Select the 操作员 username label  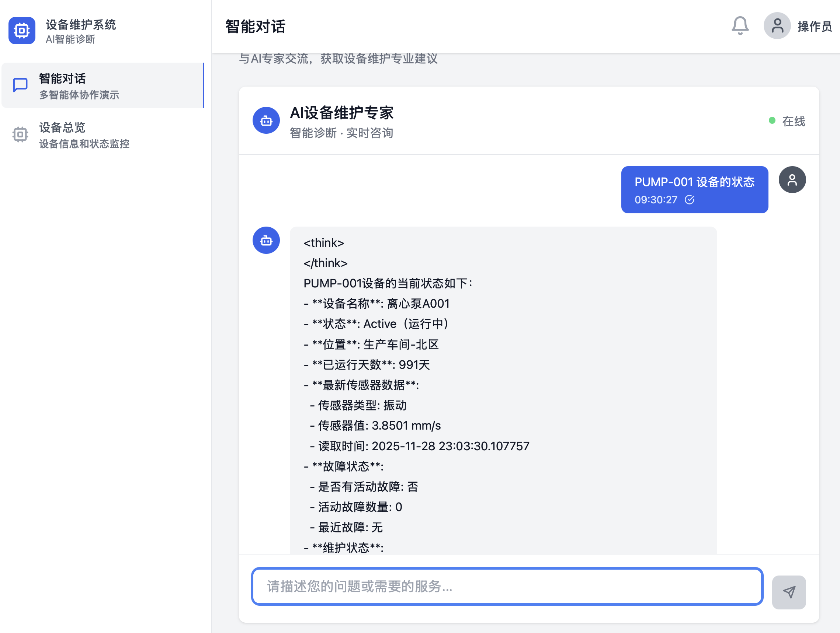click(814, 25)
